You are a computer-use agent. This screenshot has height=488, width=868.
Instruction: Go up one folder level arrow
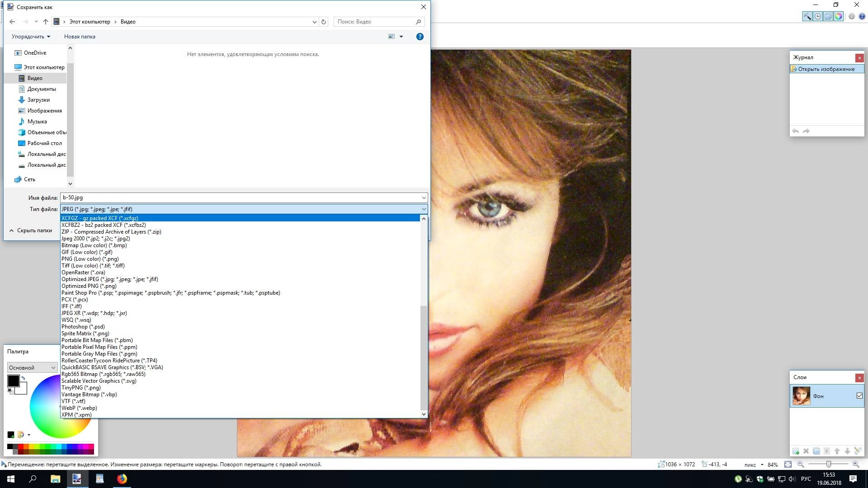click(46, 22)
